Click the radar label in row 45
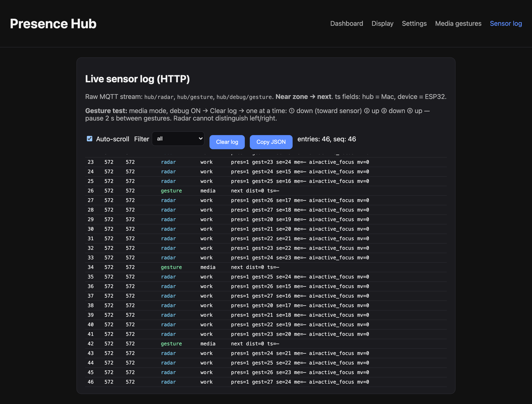Image resolution: width=532 pixels, height=404 pixels. point(168,372)
